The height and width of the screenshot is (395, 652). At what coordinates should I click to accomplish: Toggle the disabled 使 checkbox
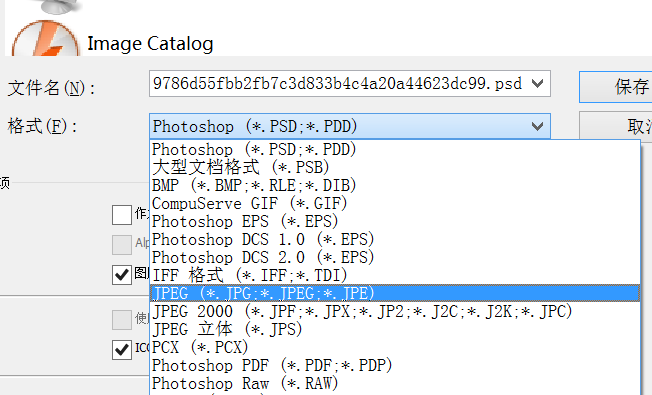pos(122,320)
